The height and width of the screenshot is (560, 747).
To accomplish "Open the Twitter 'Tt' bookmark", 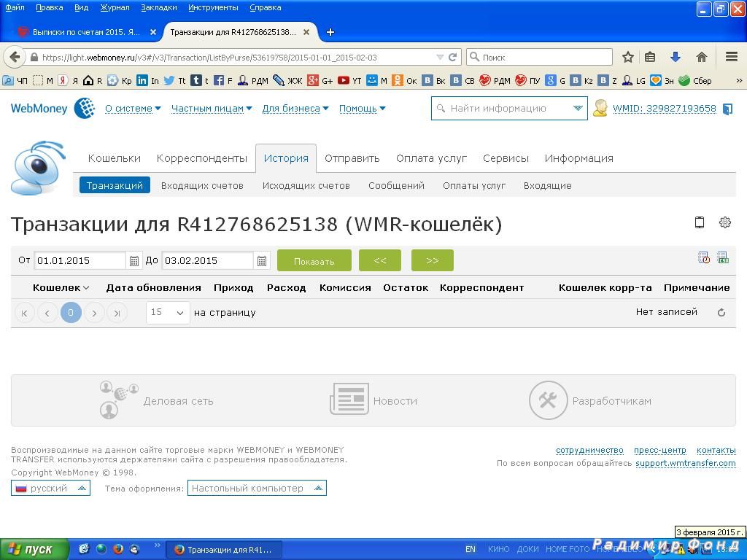I will (175, 80).
